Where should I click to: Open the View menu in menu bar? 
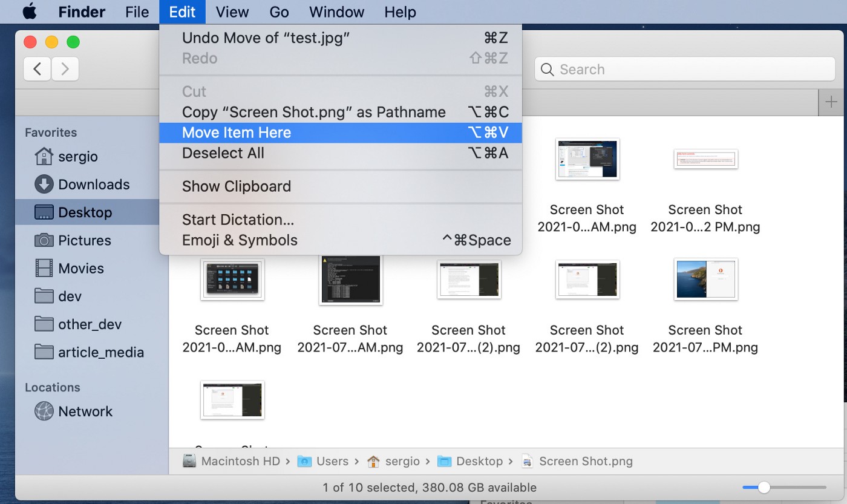[232, 12]
